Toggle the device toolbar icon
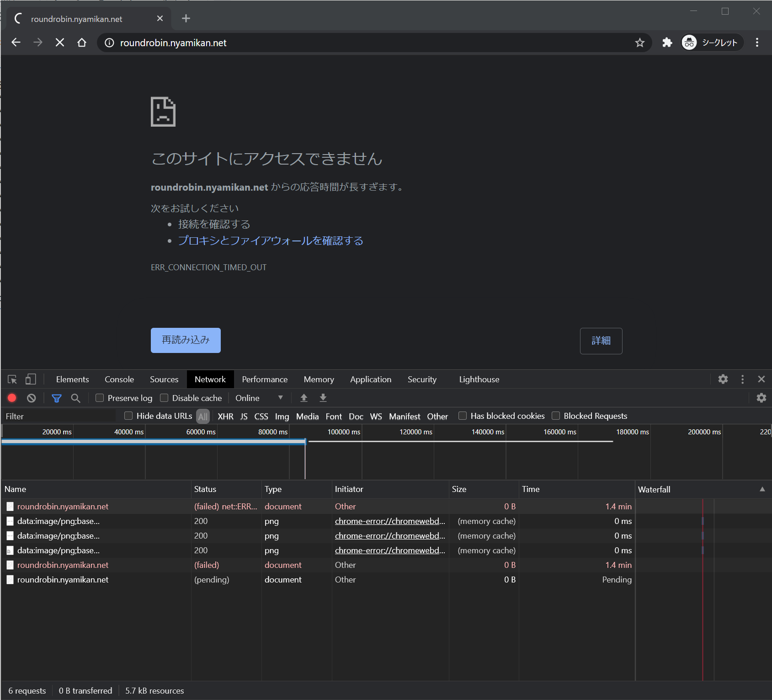772x700 pixels. point(31,379)
